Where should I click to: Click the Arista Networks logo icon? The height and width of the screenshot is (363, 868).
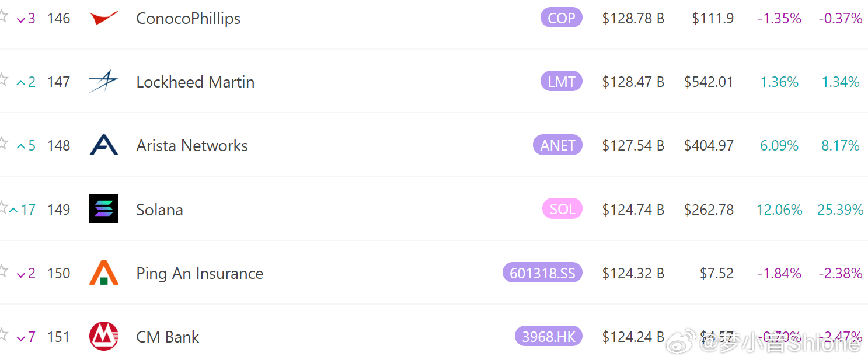(x=104, y=145)
